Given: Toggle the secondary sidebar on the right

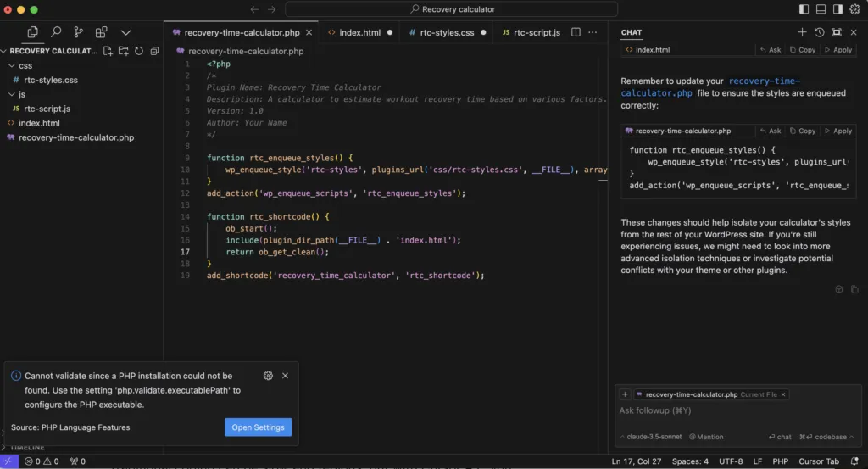Looking at the screenshot, I should coord(837,9).
